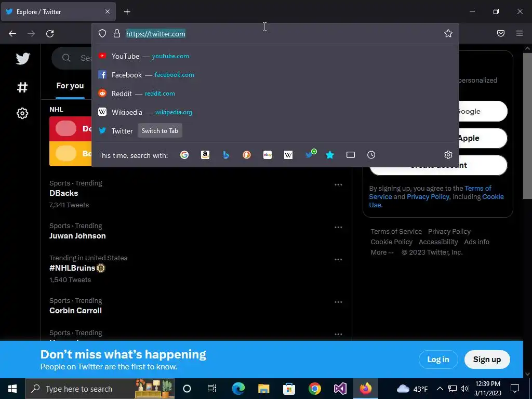Open Task View on the taskbar
This screenshot has width=532, height=399.
click(212, 389)
